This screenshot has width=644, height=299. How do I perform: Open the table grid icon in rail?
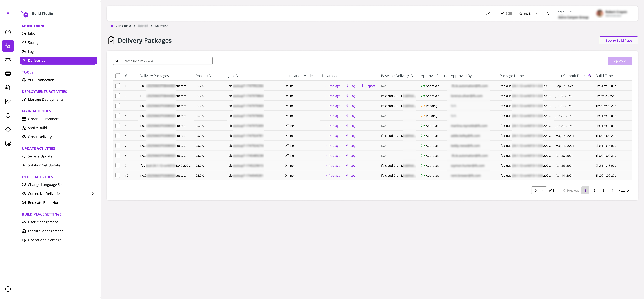tap(8, 74)
